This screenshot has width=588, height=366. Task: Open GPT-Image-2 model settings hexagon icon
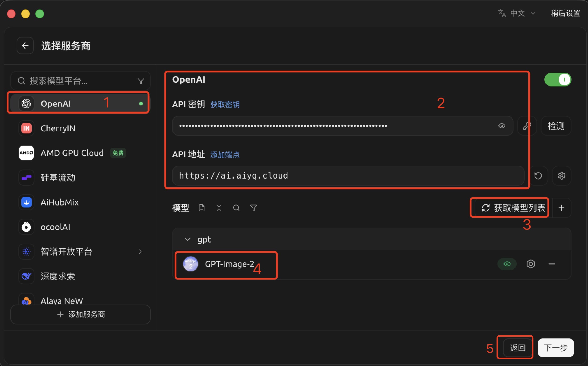[531, 264]
